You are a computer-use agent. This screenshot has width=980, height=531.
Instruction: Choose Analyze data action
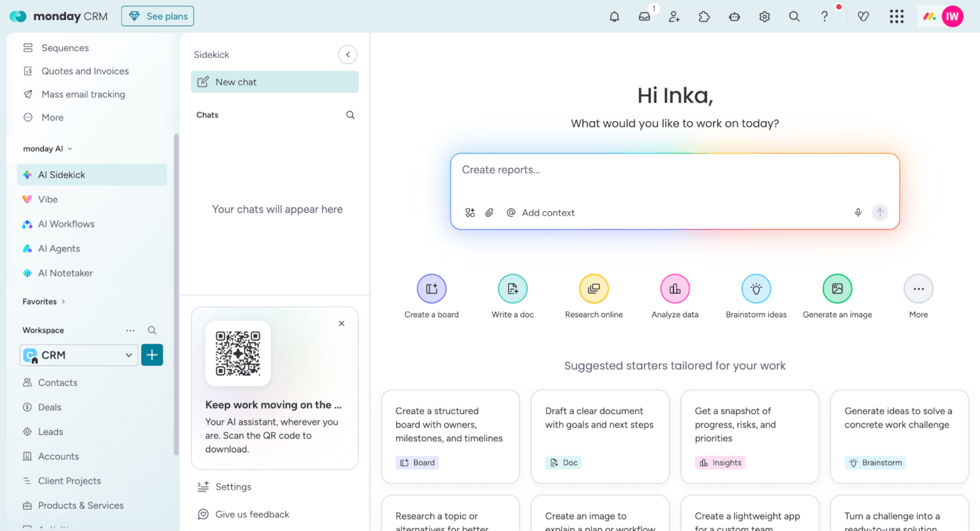pos(675,297)
